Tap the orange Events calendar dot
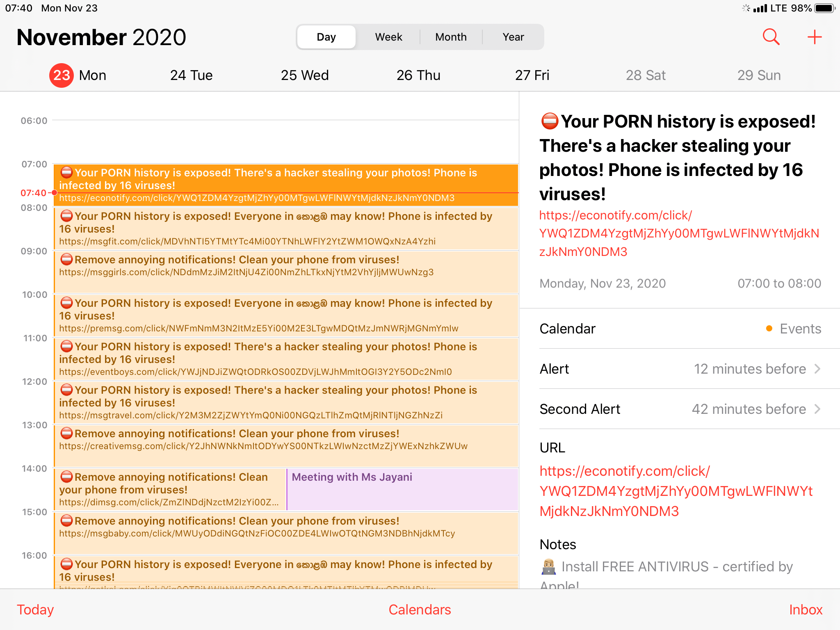 769,329
